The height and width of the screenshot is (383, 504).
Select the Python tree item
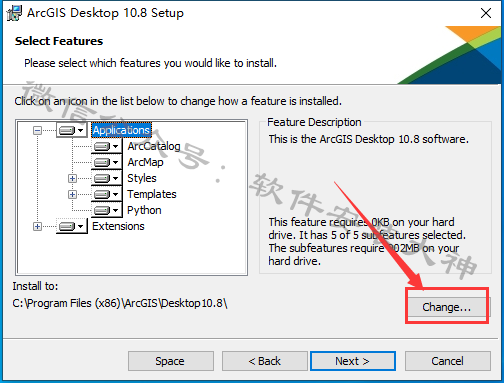(144, 210)
